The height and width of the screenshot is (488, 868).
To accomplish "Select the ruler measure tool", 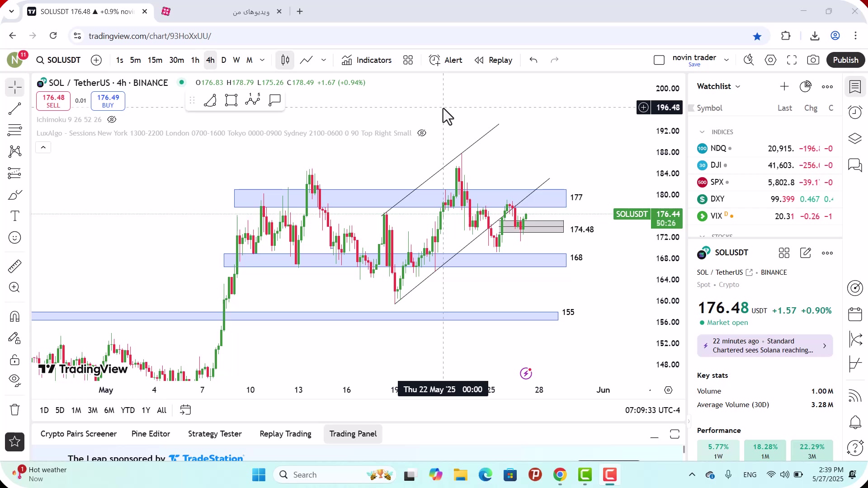I will pyautogui.click(x=15, y=266).
